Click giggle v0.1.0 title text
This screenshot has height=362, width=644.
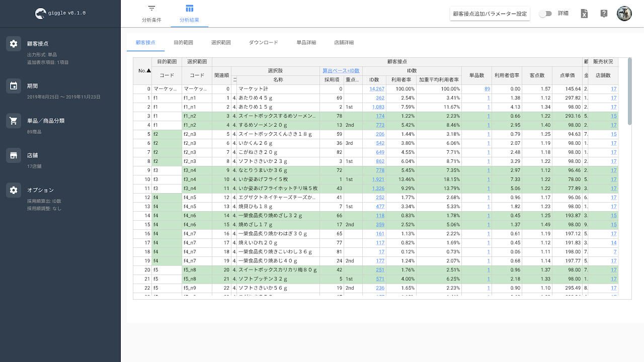[x=67, y=14]
